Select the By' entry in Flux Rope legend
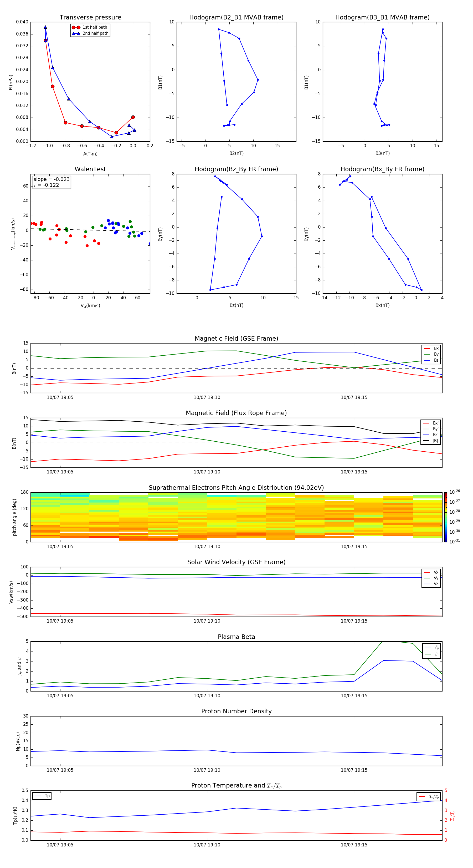 tap(431, 429)
